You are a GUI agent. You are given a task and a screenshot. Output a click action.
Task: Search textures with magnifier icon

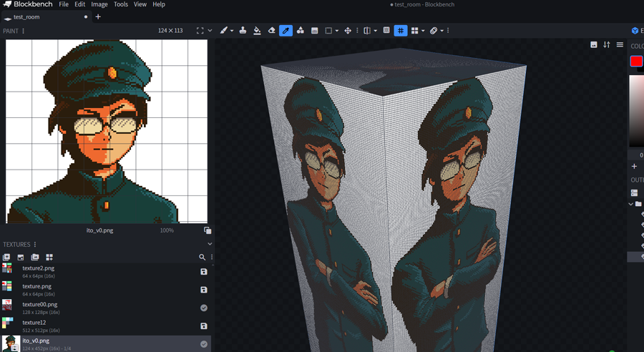pyautogui.click(x=202, y=257)
